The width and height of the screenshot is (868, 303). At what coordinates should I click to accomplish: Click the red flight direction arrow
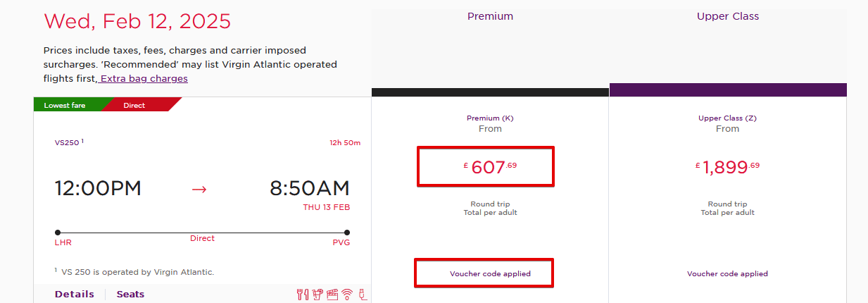(199, 189)
